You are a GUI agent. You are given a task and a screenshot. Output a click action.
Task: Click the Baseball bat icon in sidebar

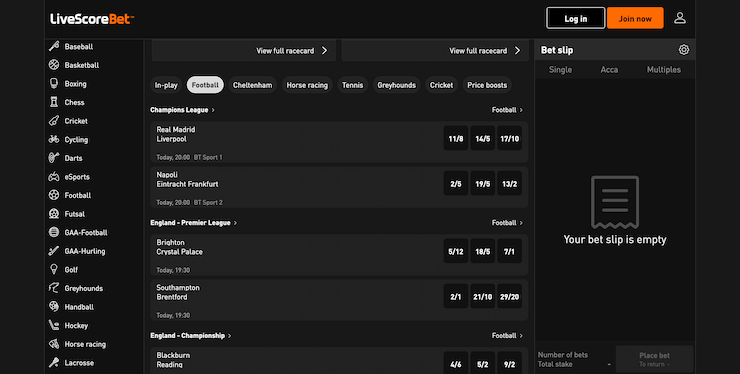click(54, 46)
